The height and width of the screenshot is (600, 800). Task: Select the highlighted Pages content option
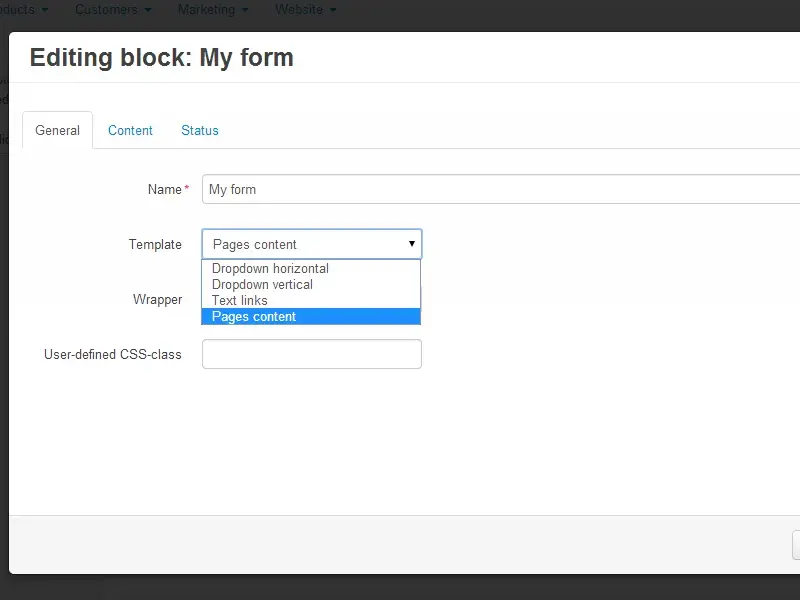click(254, 317)
